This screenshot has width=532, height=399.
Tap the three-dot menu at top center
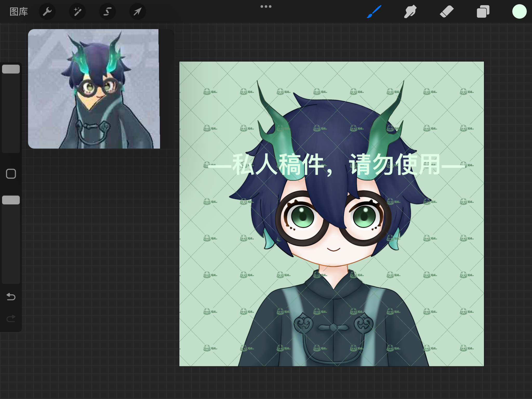(266, 6)
